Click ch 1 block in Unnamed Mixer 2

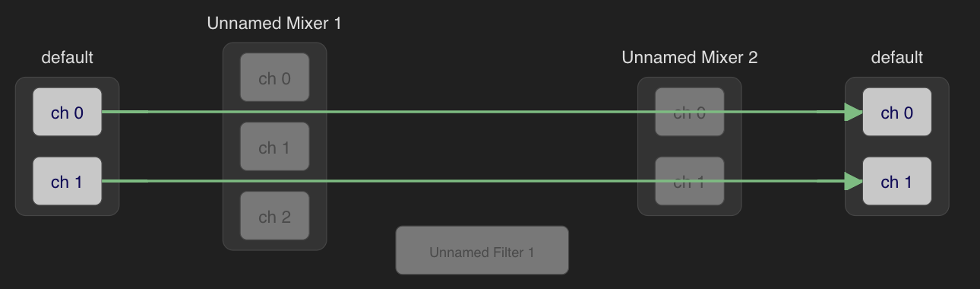689,182
